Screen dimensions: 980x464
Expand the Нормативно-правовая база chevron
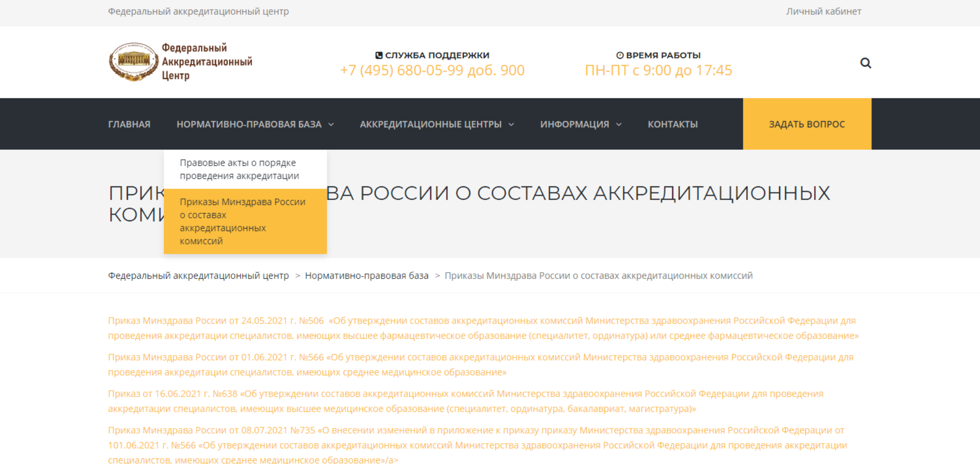tap(331, 125)
